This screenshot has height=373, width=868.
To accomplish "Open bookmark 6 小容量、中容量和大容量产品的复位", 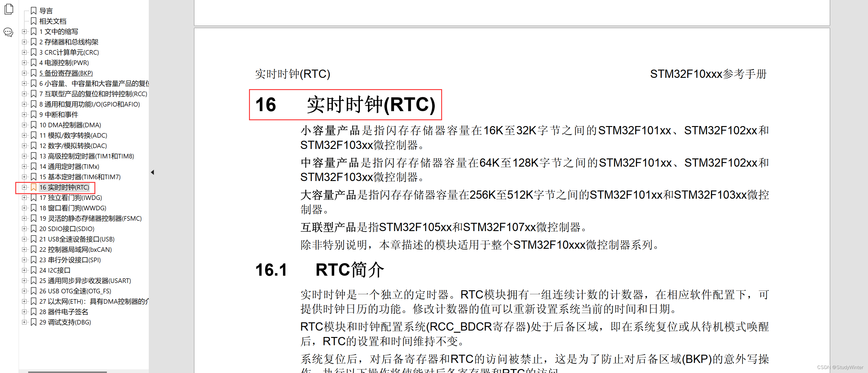I will 94,84.
